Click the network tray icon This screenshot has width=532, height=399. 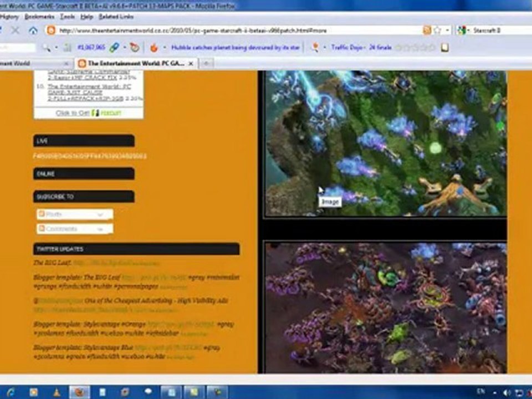click(x=519, y=392)
